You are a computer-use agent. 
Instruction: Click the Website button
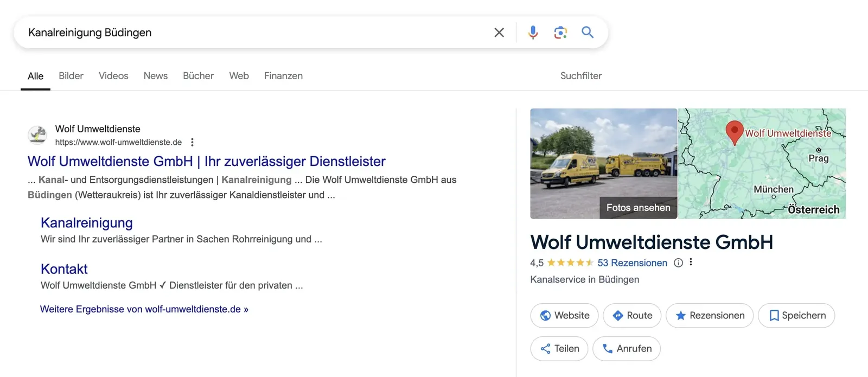[x=564, y=315]
